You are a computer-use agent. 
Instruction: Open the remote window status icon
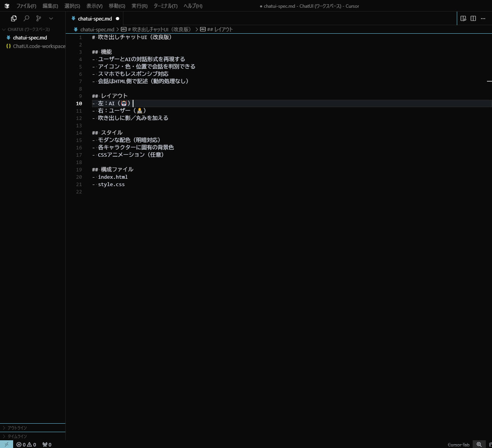7,445
